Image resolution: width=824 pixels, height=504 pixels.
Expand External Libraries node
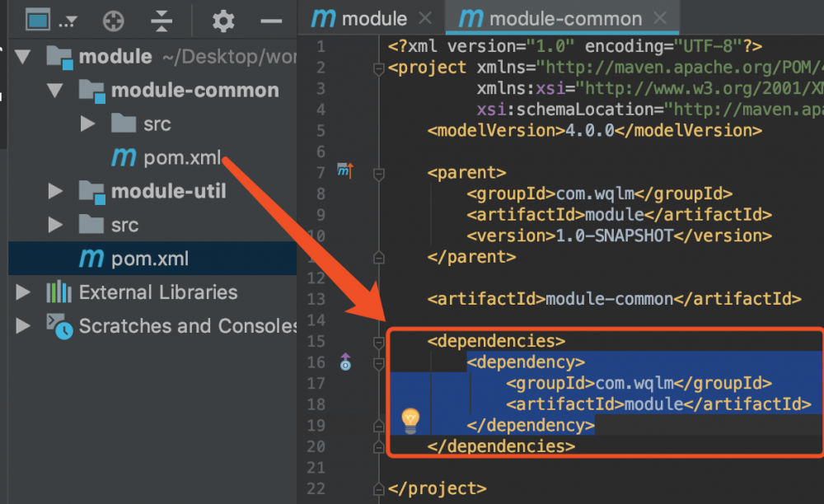(x=22, y=292)
